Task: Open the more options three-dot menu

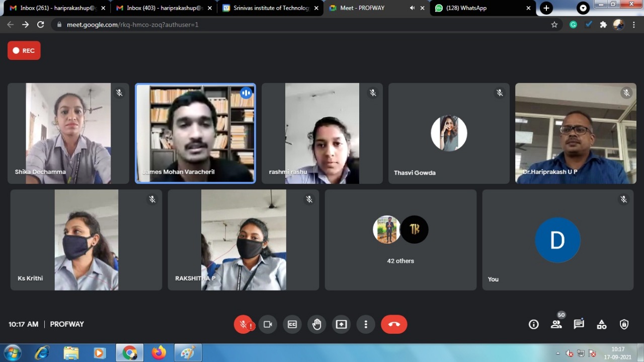Action: point(366,324)
